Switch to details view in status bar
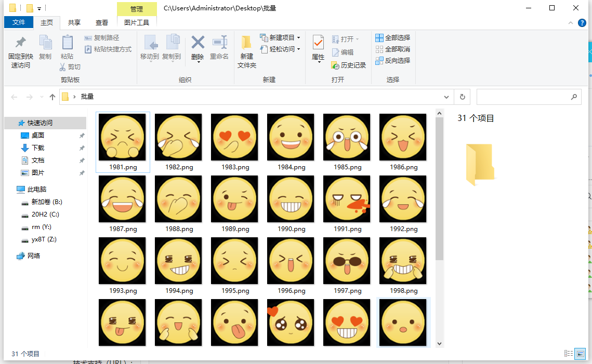Screen dimensions: 592x364 point(569,354)
